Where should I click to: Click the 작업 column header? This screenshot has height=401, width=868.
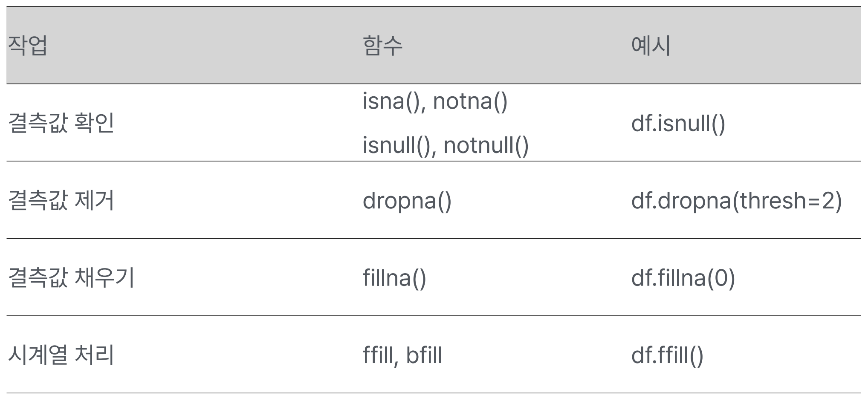(28, 45)
